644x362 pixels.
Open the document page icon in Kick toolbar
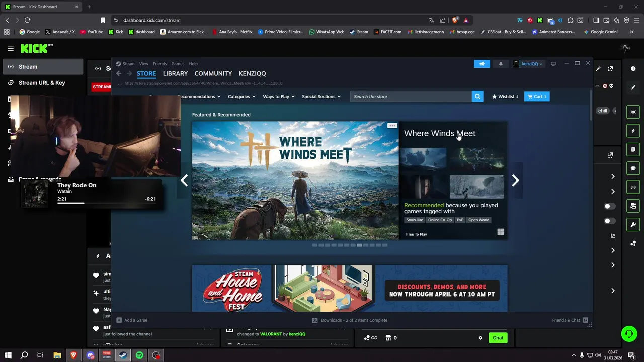[x=633, y=149]
